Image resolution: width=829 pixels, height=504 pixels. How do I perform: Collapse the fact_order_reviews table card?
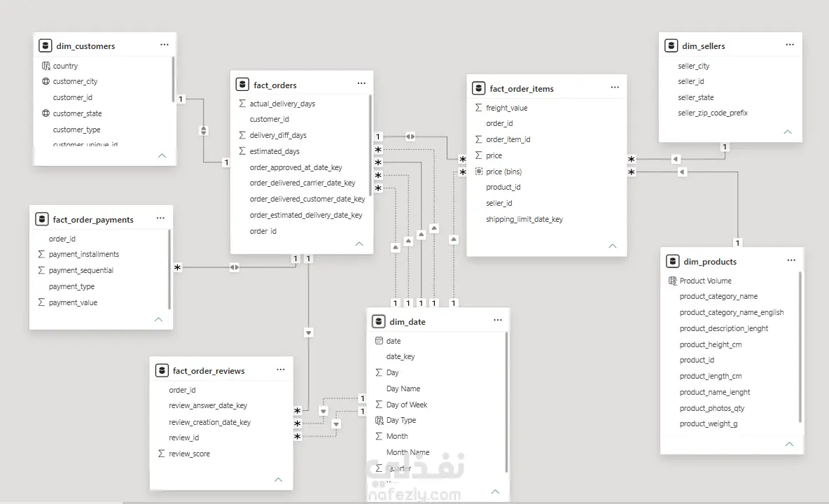click(278, 479)
